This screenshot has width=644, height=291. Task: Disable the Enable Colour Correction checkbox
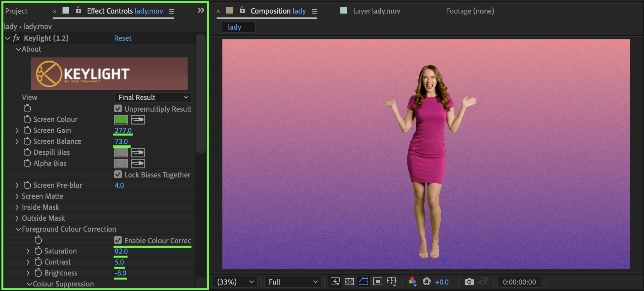click(118, 240)
